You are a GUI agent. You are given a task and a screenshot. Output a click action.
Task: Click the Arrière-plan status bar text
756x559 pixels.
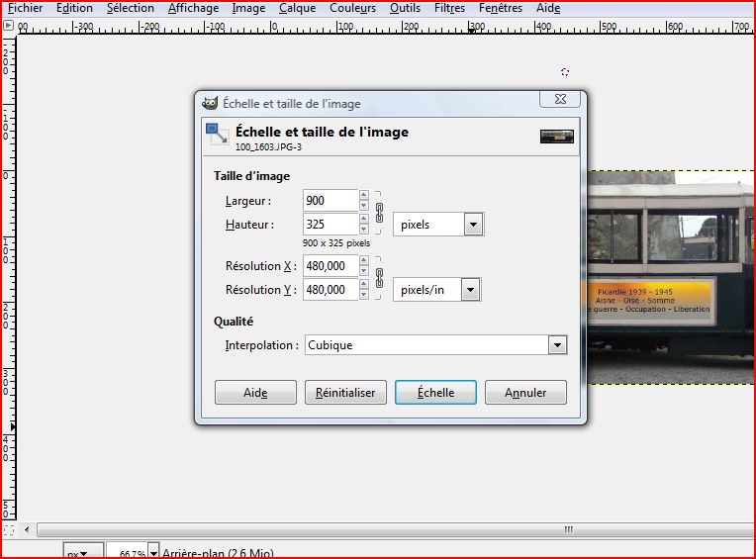point(218,553)
